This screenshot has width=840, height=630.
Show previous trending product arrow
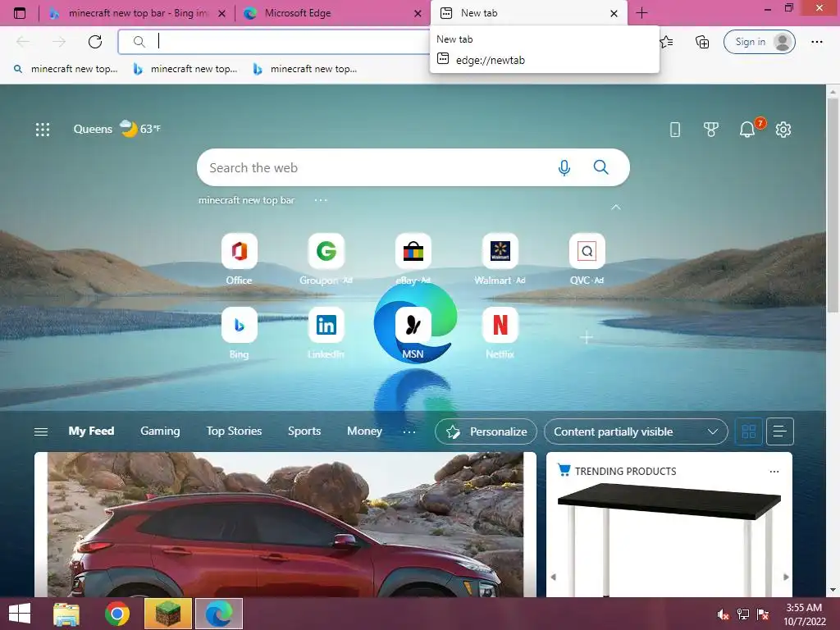coord(554,577)
